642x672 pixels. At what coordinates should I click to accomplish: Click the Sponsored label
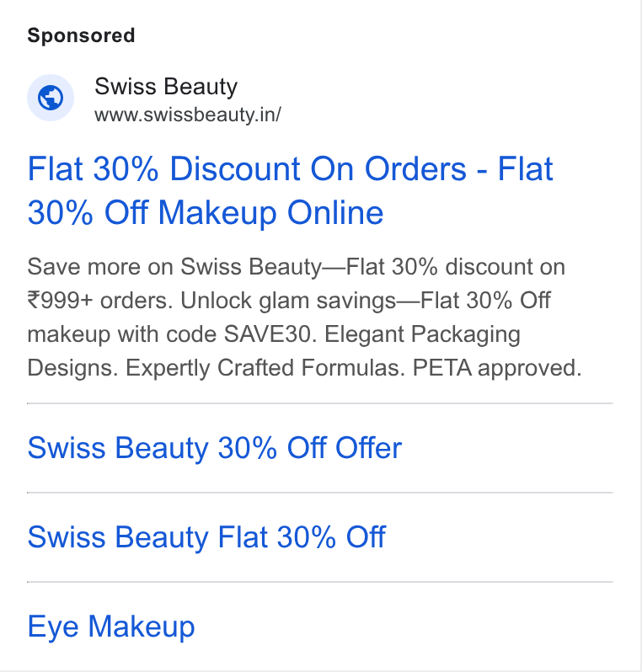pos(81,35)
